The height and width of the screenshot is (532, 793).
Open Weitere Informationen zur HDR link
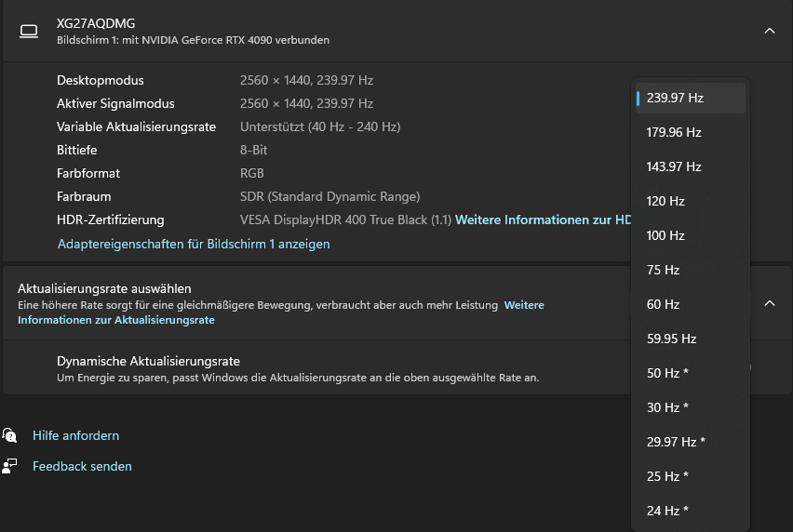[x=544, y=219]
